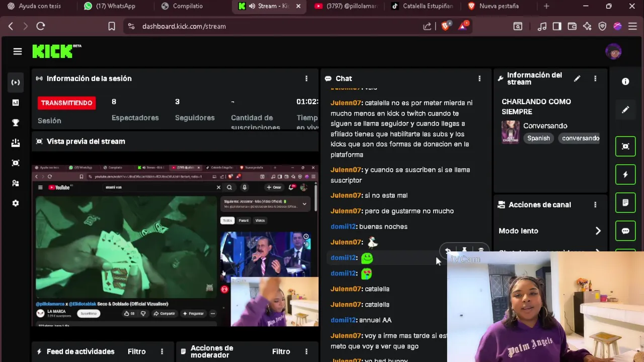644x362 pixels.
Task: Click the Just Chatting category thumbnail
Action: (510, 132)
